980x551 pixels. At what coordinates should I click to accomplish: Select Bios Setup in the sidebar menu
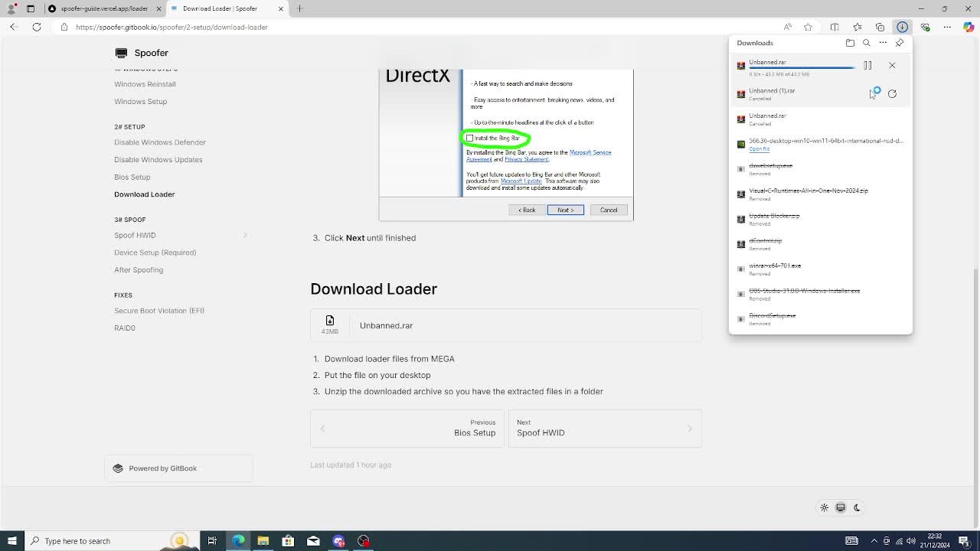tap(132, 177)
